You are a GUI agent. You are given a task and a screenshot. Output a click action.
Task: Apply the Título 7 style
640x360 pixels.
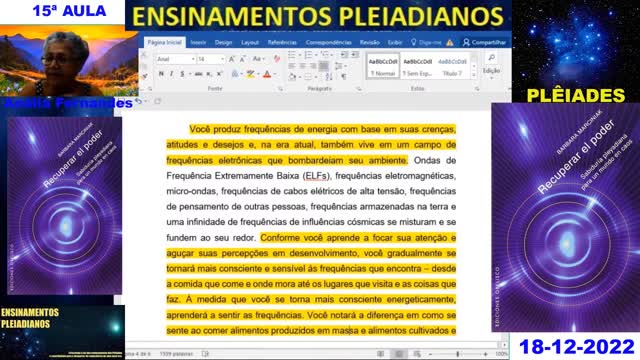(x=452, y=67)
